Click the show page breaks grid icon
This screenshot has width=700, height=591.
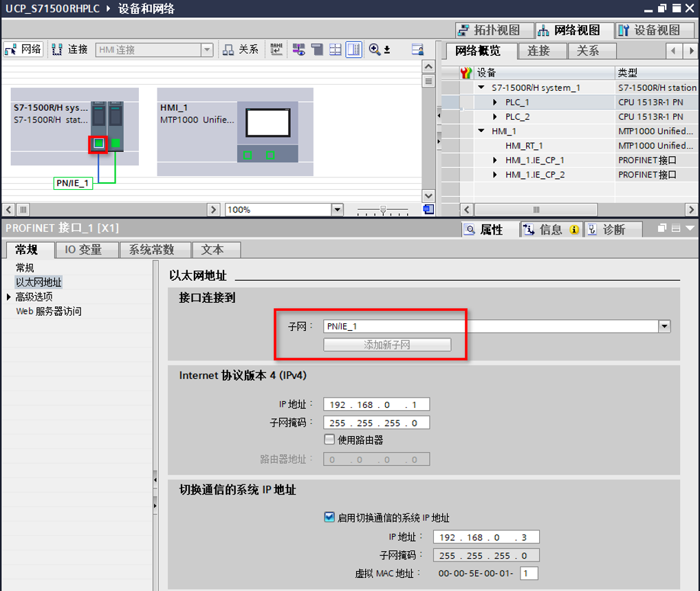click(x=336, y=50)
